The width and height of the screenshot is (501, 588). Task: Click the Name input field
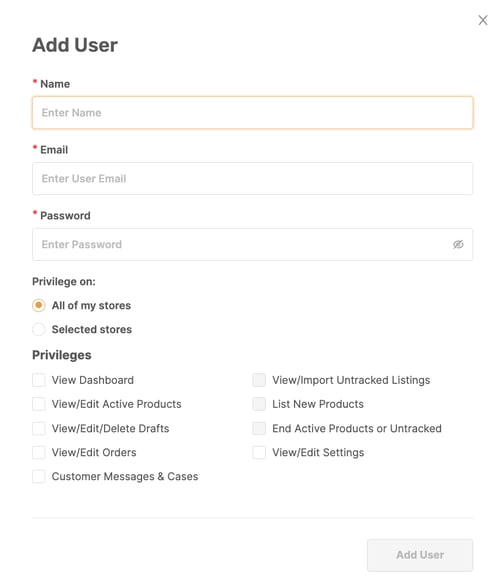252,112
